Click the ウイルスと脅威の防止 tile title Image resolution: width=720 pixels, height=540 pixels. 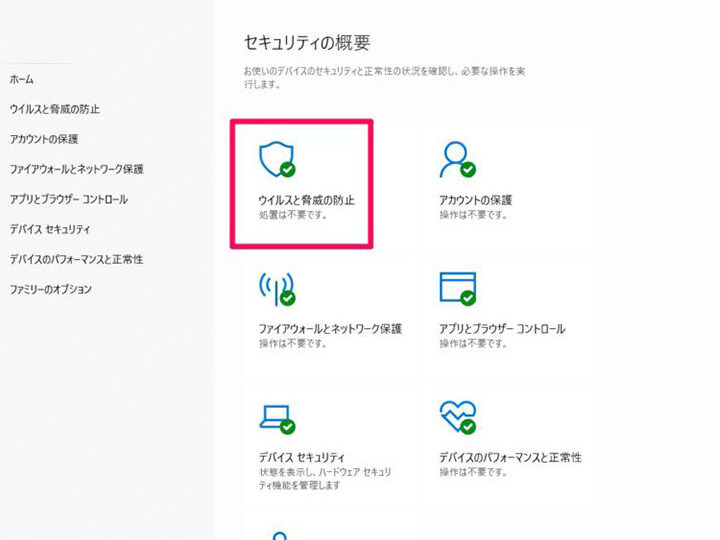306,200
